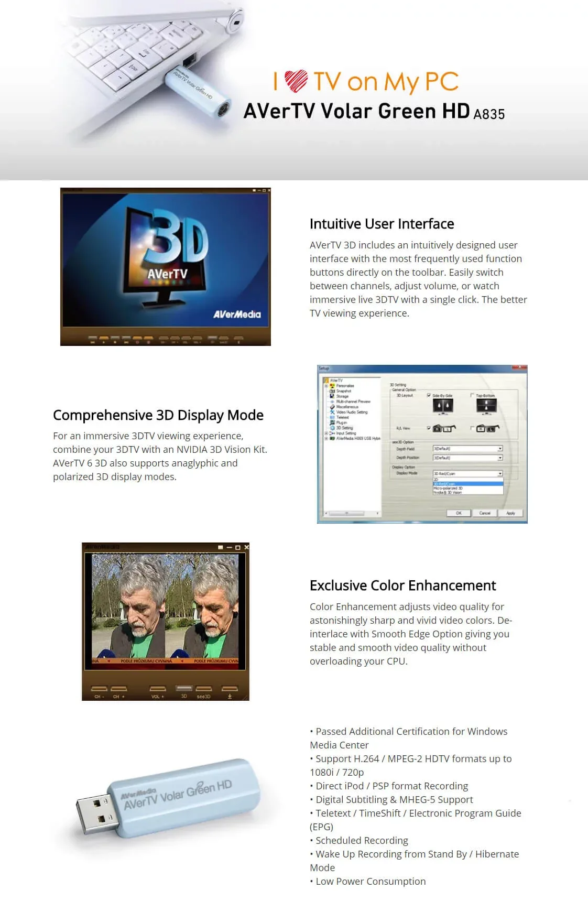
Task: Choose 3D Red/Cyan in the Display Mode list
Action: (x=468, y=484)
